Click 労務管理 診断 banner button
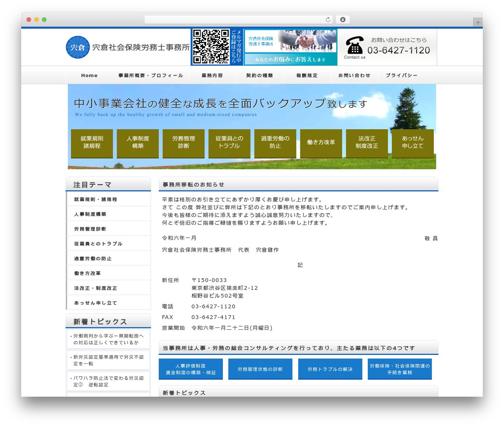 tap(183, 144)
